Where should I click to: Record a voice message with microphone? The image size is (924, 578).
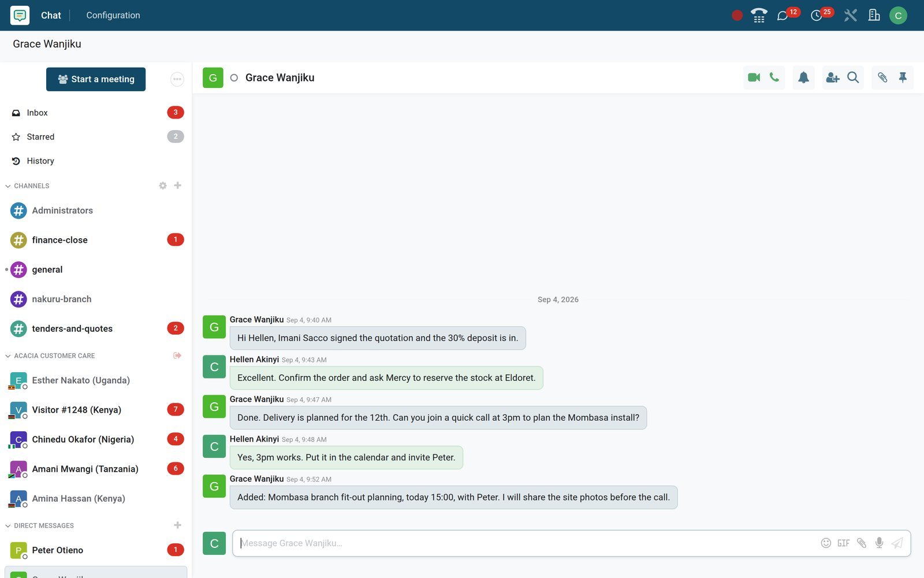click(x=879, y=543)
